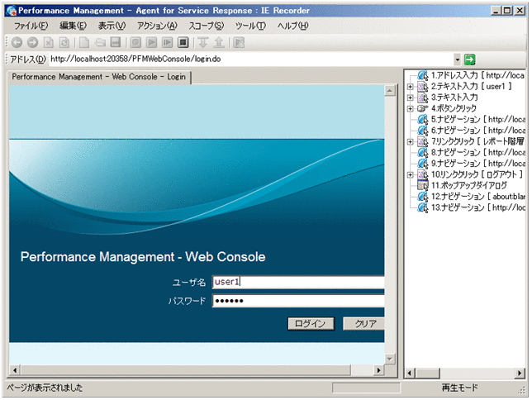Select step 13 ナビゲーション row
The image size is (532, 400).
477,207
